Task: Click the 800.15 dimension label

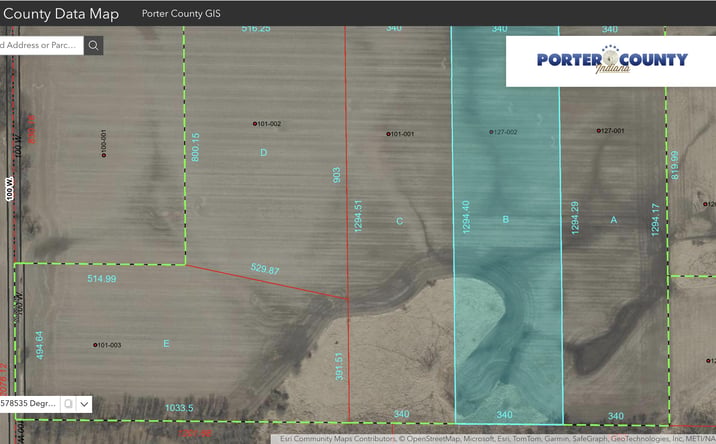Action: tap(195, 147)
